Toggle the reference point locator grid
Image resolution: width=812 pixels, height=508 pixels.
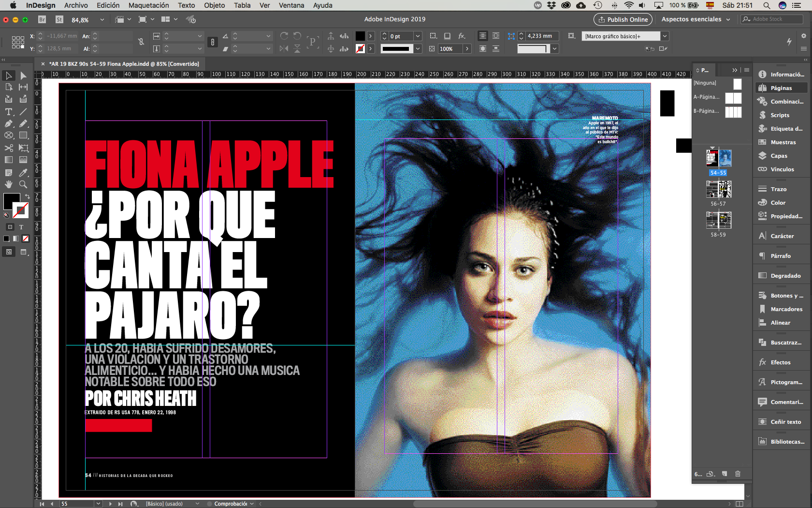(18, 42)
